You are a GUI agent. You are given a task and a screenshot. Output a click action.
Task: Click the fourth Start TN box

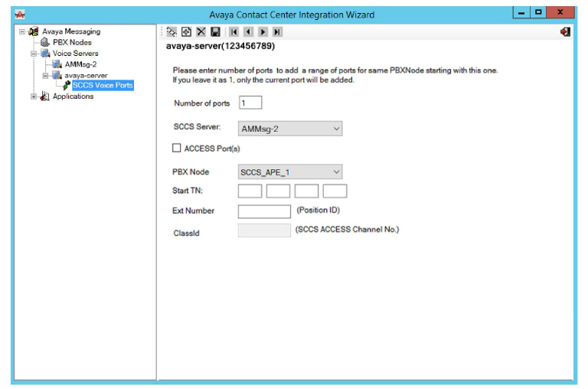tap(335, 191)
